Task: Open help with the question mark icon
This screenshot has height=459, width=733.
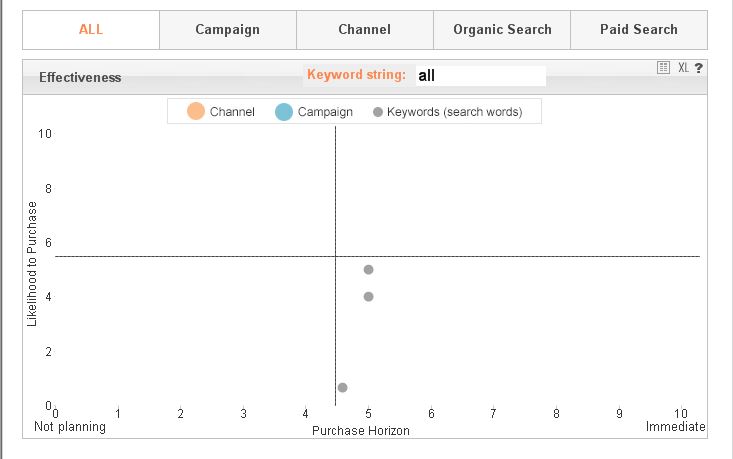Action: pyautogui.click(x=698, y=68)
